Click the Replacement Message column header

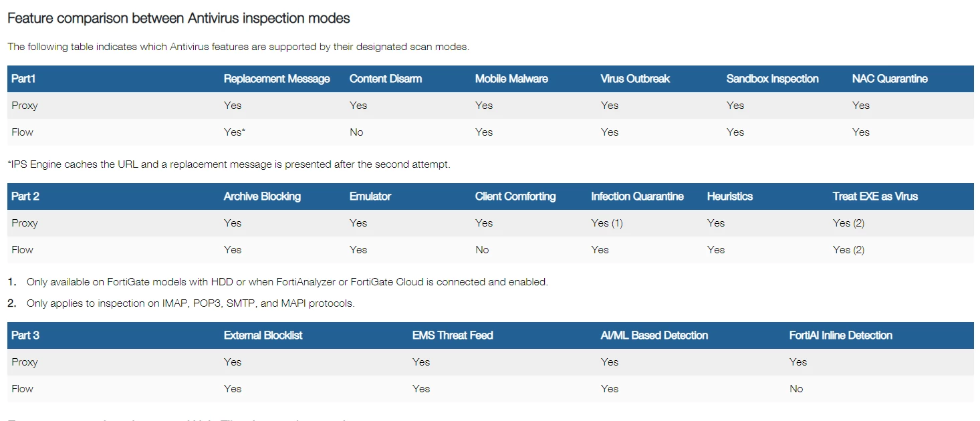pos(277,79)
